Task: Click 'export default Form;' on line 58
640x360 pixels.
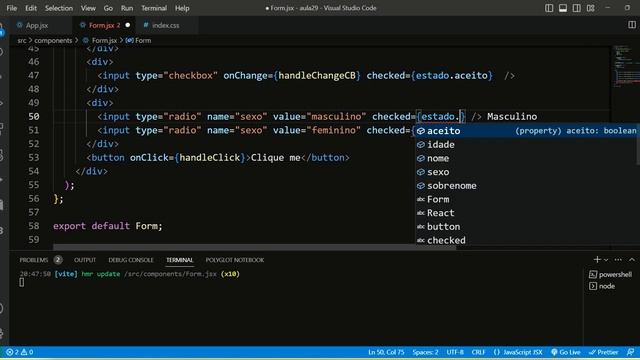Action: (108, 226)
